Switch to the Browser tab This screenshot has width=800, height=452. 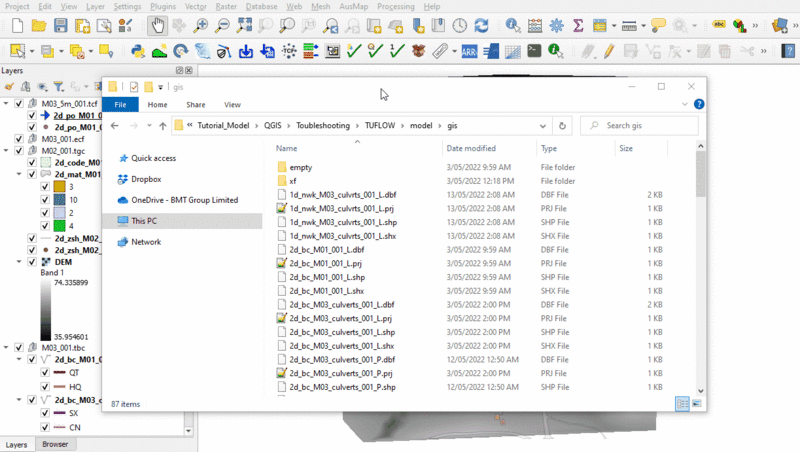pyautogui.click(x=55, y=444)
